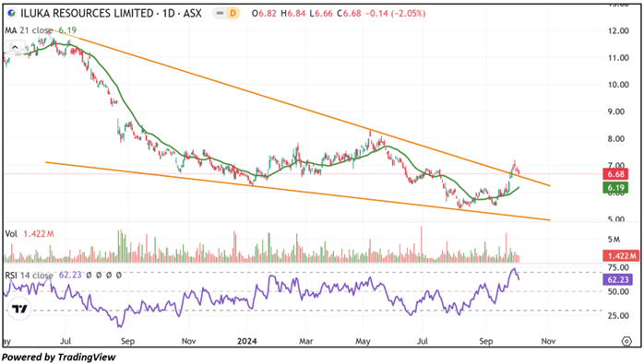
Task: Click the open price O6.82
Action: (x=264, y=14)
